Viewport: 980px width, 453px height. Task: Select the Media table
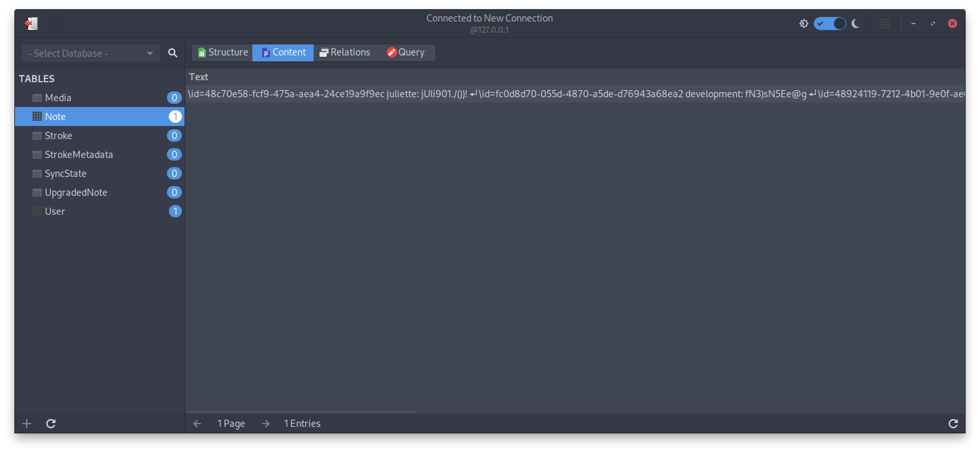(58, 98)
